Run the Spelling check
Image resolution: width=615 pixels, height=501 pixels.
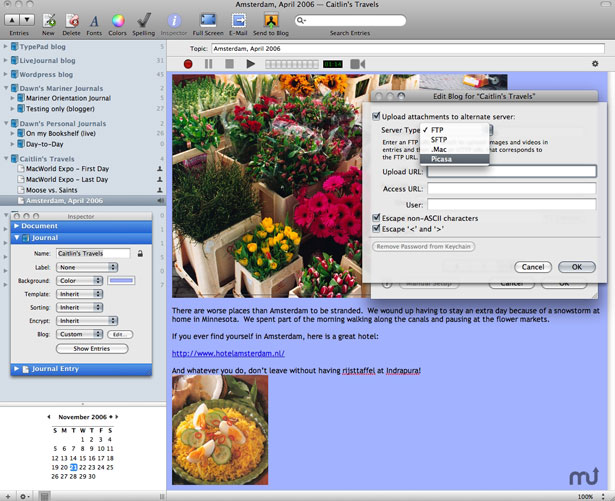point(144,20)
